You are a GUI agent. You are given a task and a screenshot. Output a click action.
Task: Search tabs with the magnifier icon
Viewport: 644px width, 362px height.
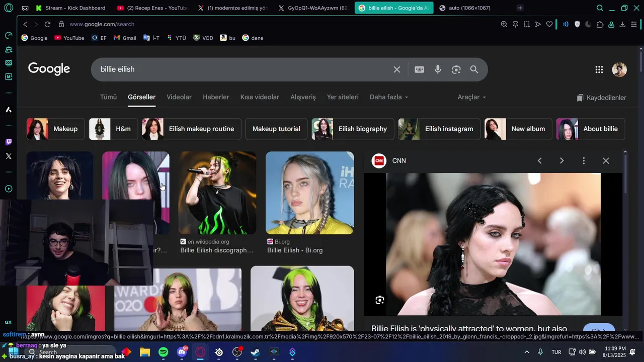(x=600, y=8)
